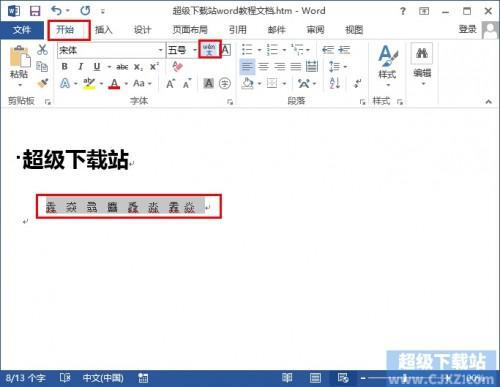This screenshot has width=500, height=387.
Task: Expand the Borders dropdown arrow
Action: (x=284, y=83)
